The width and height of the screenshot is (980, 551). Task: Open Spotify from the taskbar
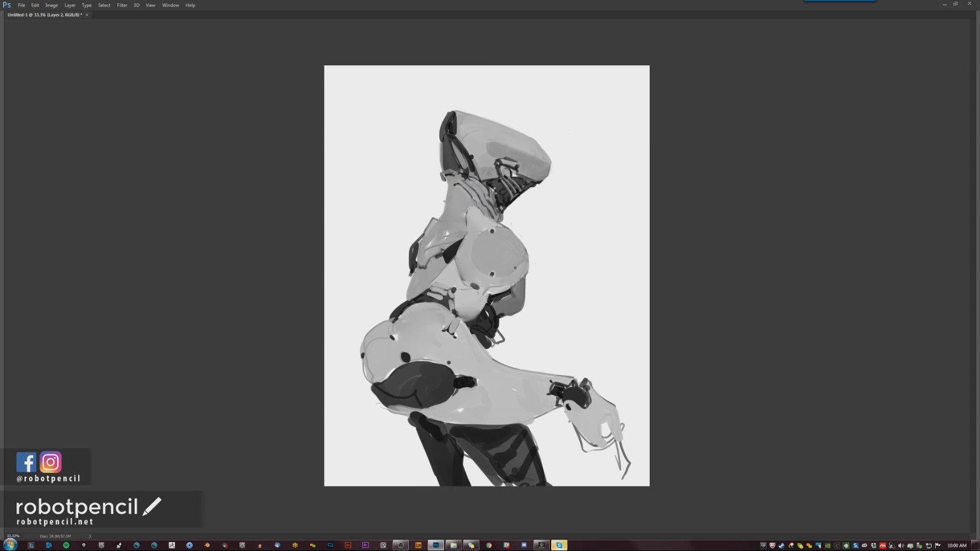click(66, 545)
